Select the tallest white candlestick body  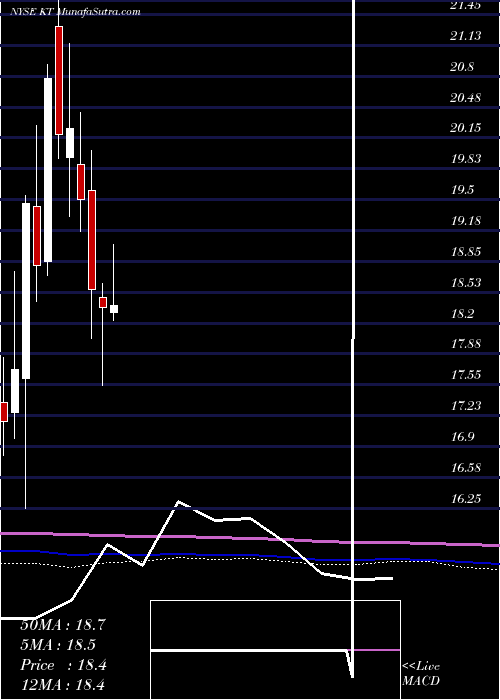click(48, 170)
